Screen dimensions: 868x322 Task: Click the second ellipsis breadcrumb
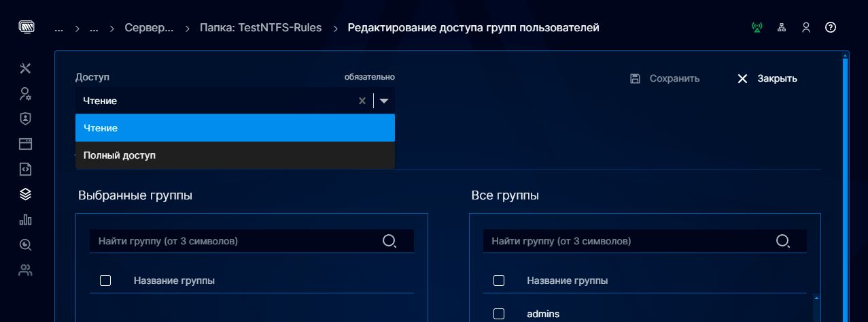click(x=94, y=29)
